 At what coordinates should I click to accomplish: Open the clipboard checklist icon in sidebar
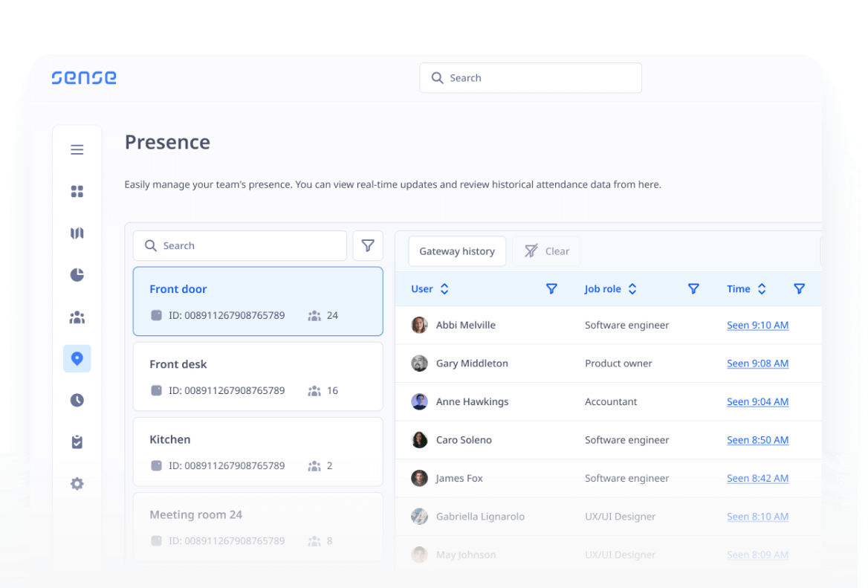tap(77, 442)
